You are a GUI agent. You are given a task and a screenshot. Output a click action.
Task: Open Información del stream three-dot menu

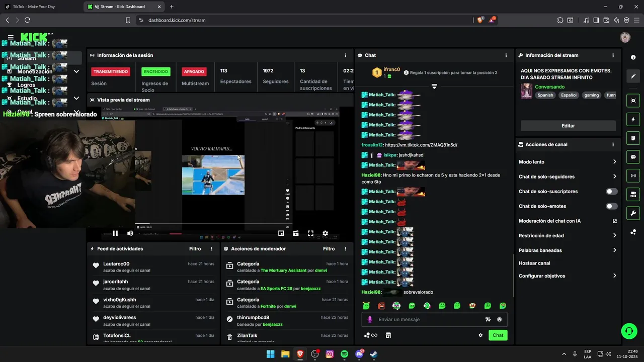click(613, 55)
